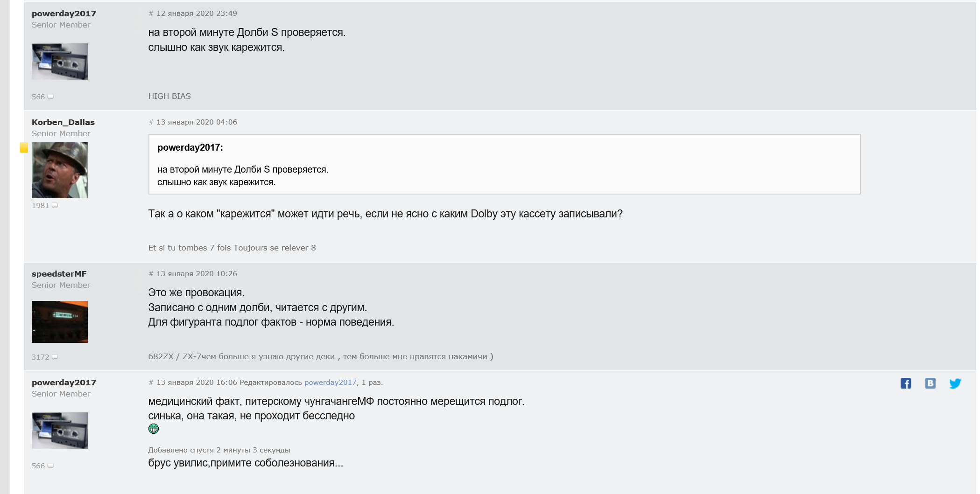Click speedsterMF's dark avatar image
Image resolution: width=980 pixels, height=494 pixels.
coord(60,322)
